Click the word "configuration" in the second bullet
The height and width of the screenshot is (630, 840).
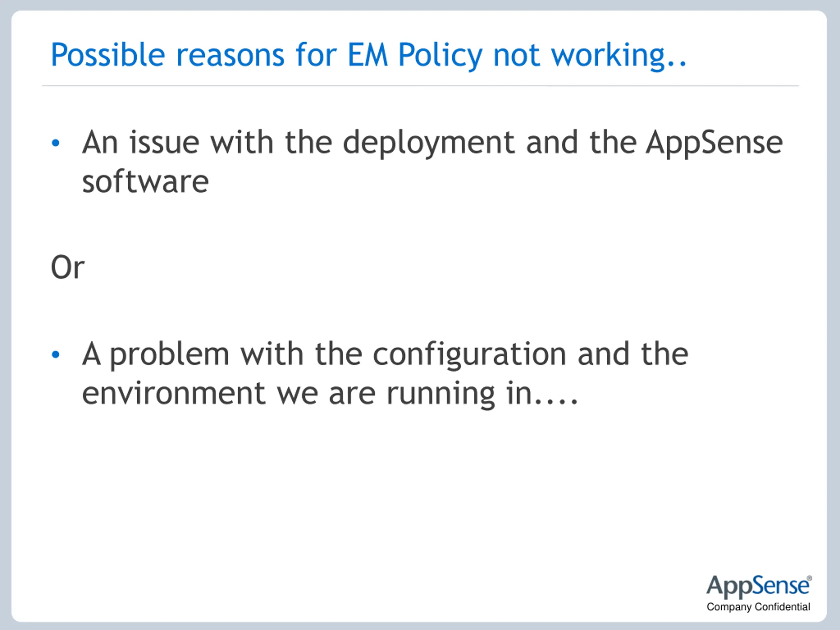click(x=470, y=355)
